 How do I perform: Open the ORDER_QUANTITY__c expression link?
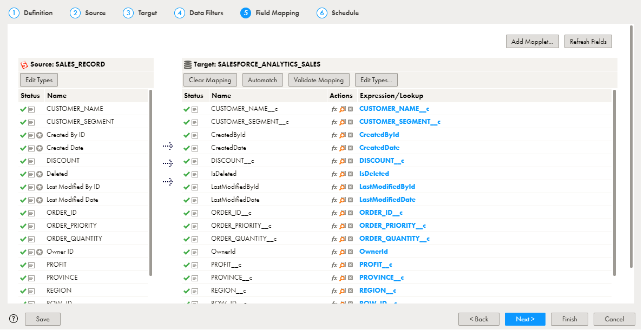395,239
